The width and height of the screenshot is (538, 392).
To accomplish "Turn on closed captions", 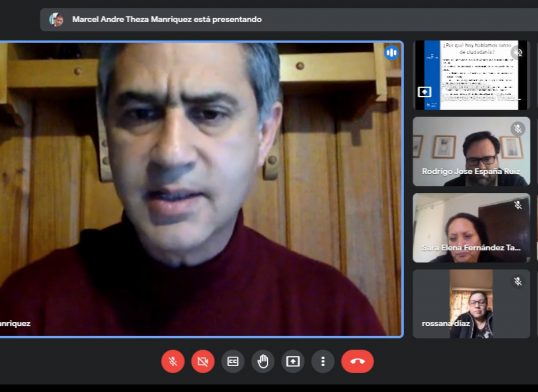I will click(x=233, y=361).
